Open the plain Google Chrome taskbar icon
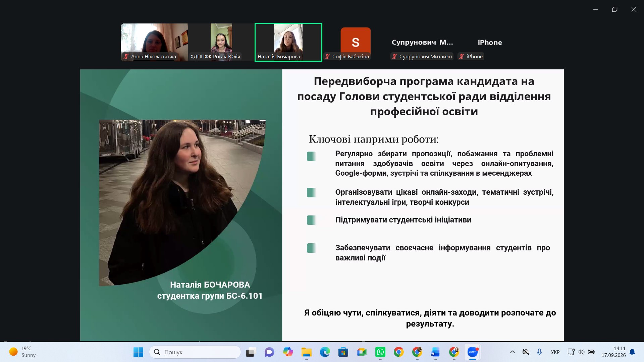This screenshot has width=644, height=362. [398, 352]
